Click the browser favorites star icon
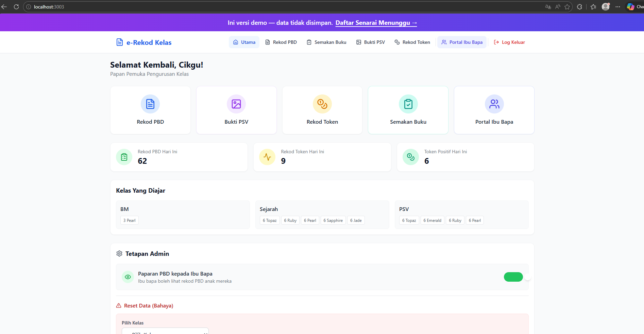 pos(567,7)
